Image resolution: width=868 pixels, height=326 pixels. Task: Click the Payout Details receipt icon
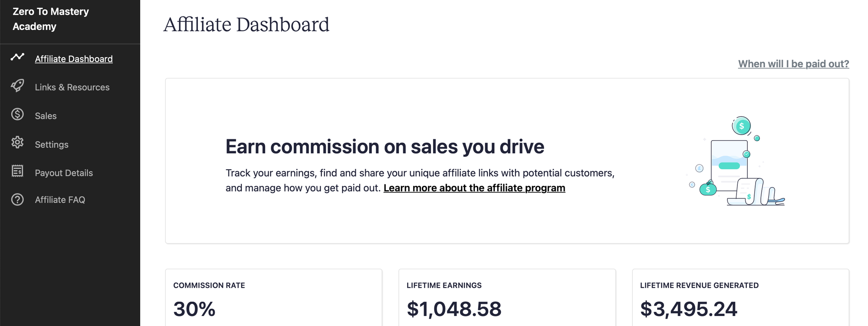point(17,171)
